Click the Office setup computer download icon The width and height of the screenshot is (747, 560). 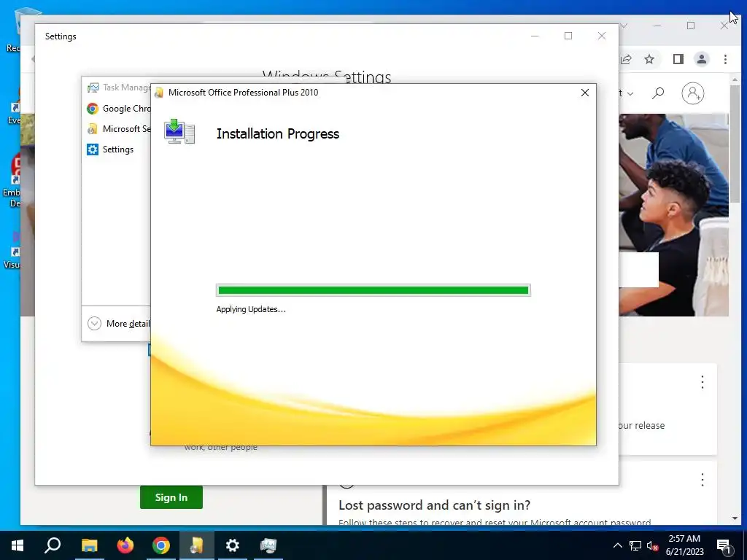[179, 131]
